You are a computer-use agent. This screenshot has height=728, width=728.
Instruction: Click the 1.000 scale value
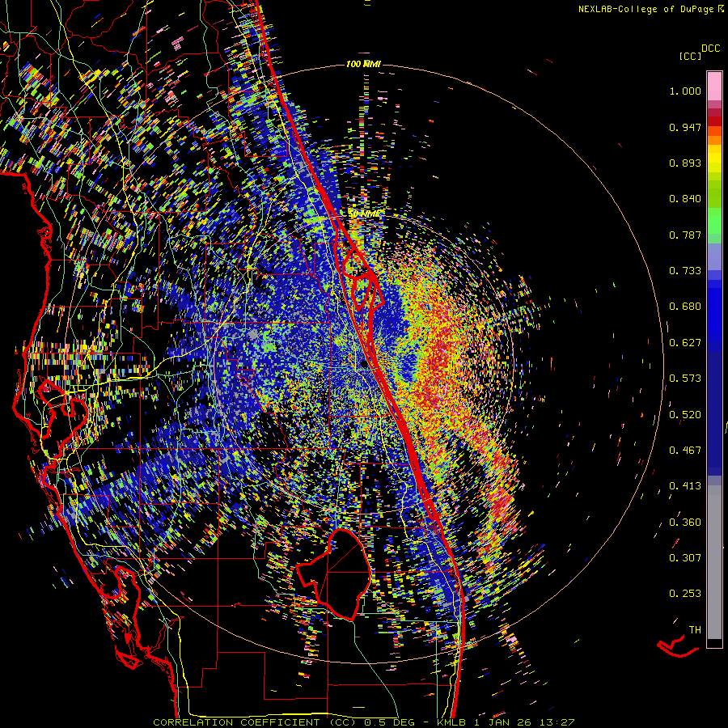[x=685, y=91]
